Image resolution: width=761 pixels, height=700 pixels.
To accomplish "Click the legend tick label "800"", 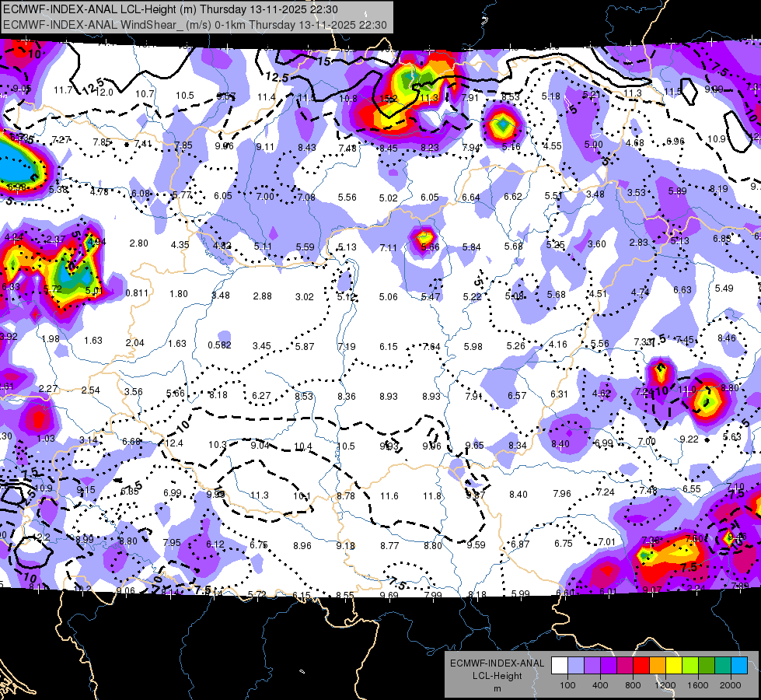I will [633, 685].
